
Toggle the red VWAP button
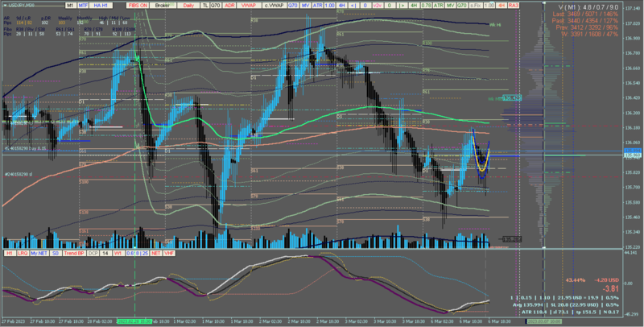click(249, 6)
